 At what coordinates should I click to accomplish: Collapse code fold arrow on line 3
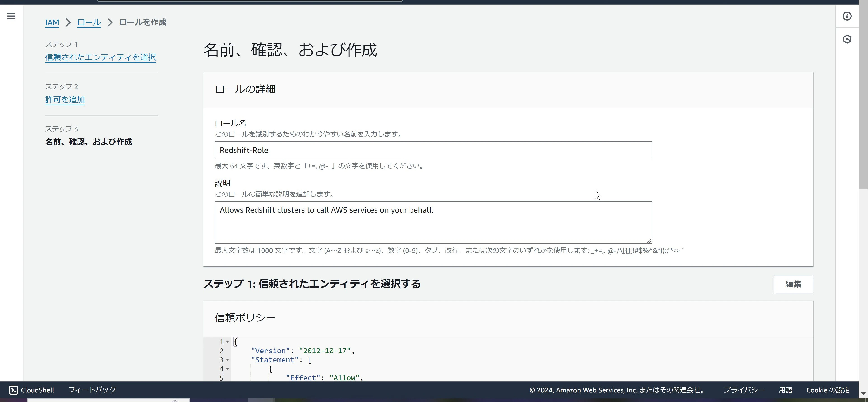[x=227, y=360]
